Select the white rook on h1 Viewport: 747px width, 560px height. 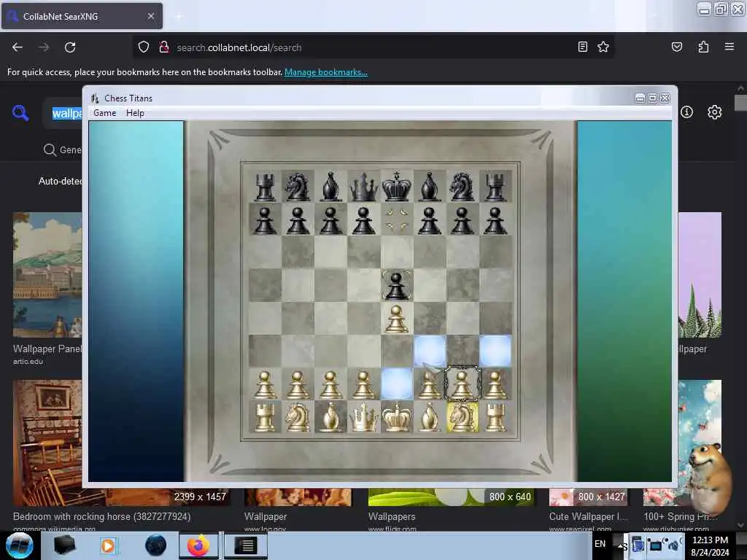tap(495, 416)
